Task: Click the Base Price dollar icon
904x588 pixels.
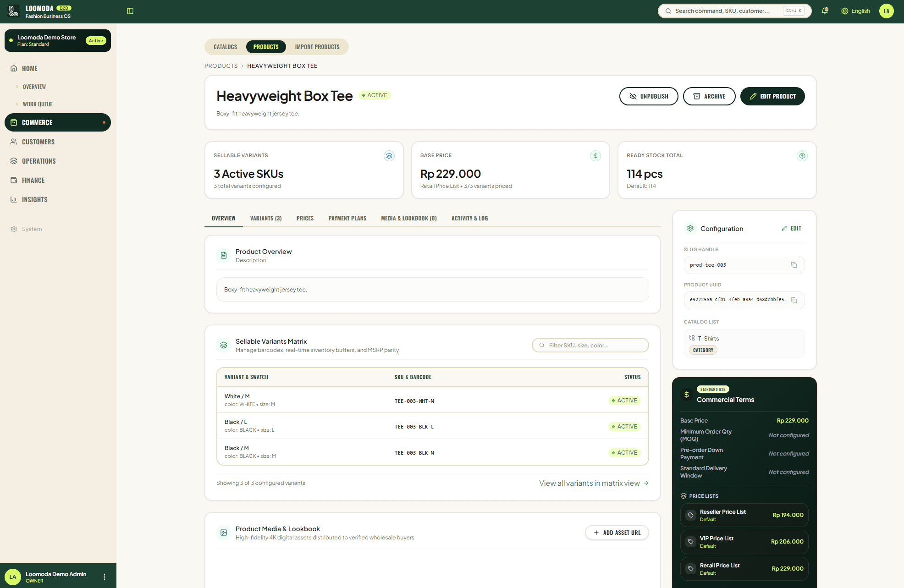Action: (595, 156)
